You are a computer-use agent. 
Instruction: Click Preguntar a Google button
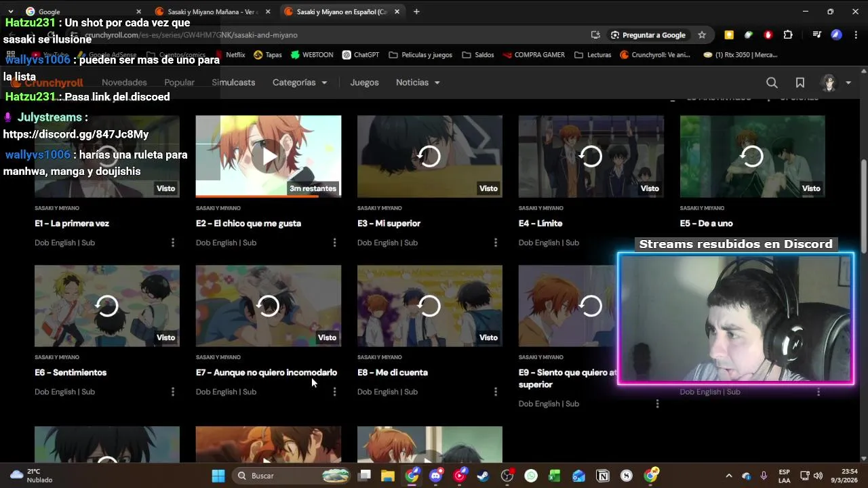tap(648, 35)
